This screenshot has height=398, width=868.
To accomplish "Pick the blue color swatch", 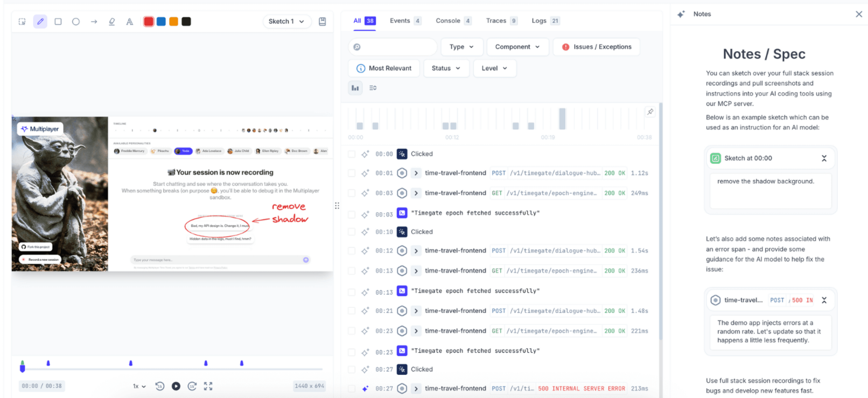I will 161,22.
